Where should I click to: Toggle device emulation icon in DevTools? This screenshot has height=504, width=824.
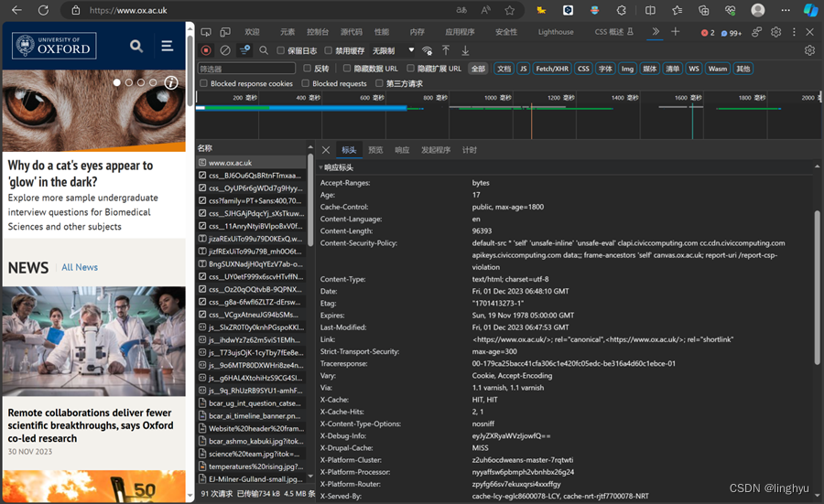tap(225, 32)
